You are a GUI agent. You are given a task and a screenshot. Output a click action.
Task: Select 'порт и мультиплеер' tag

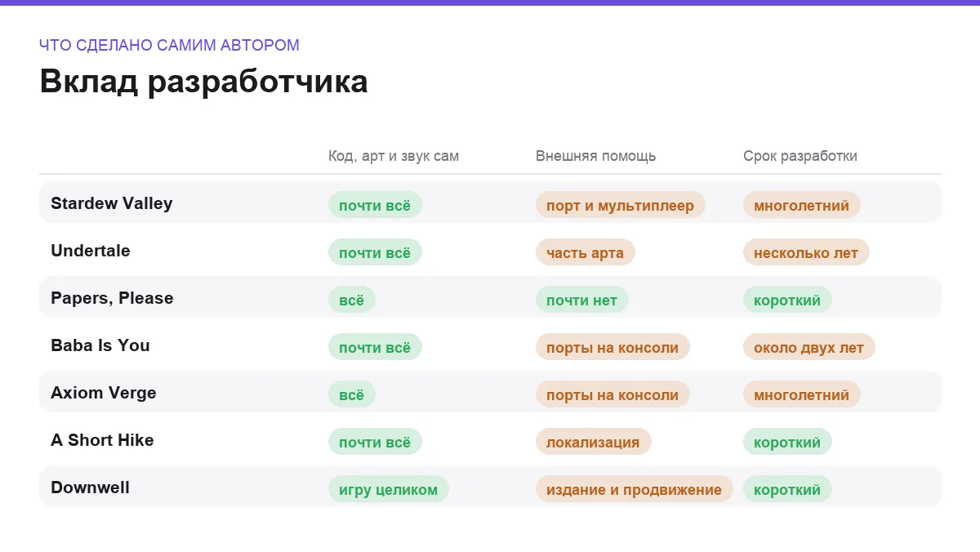tap(620, 205)
